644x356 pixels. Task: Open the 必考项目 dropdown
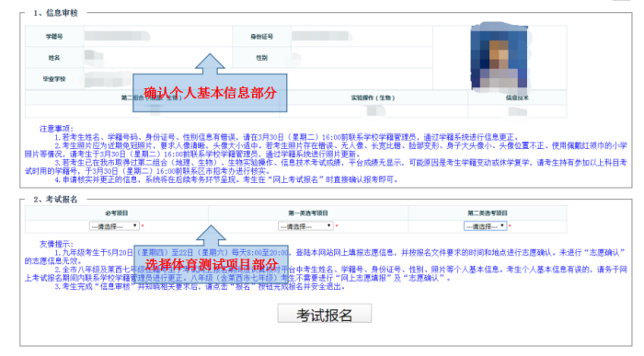(x=114, y=226)
